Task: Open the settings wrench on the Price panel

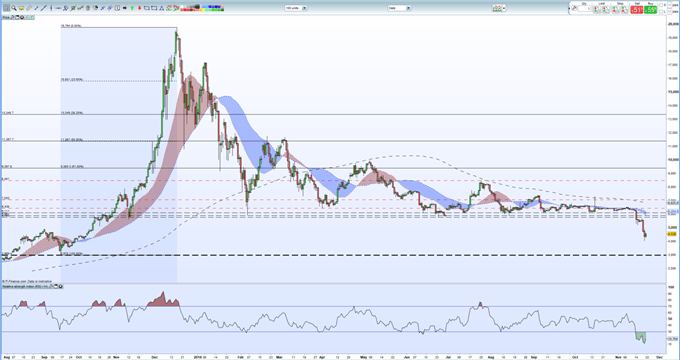Action: point(13,17)
